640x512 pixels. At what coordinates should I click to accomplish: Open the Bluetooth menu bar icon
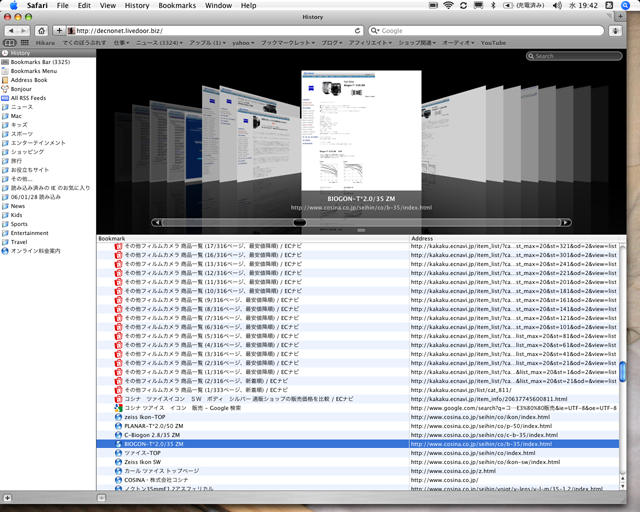(493, 5)
